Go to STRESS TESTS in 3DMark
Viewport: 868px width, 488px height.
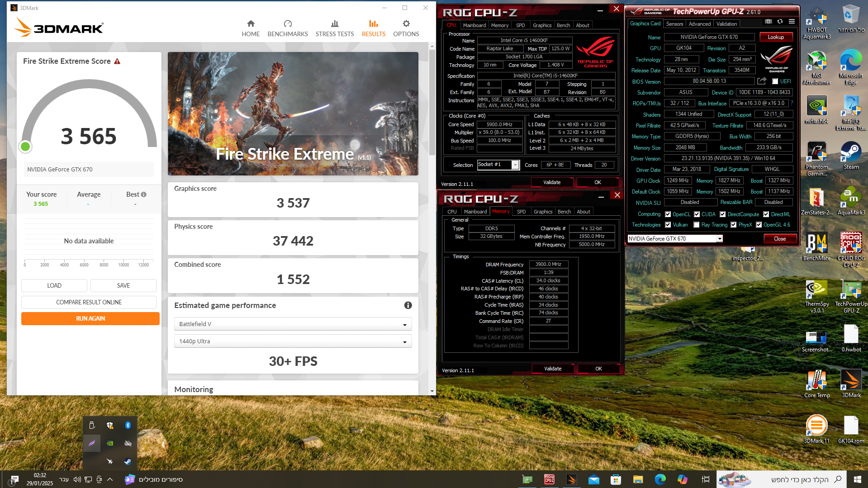[x=335, y=28]
